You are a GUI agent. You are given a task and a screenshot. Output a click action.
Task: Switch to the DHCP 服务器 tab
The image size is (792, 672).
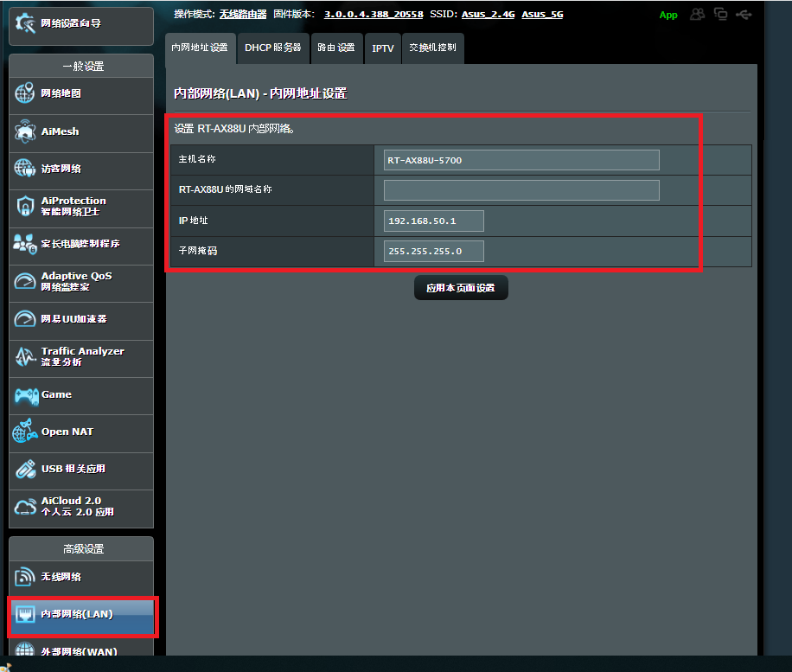(272, 48)
